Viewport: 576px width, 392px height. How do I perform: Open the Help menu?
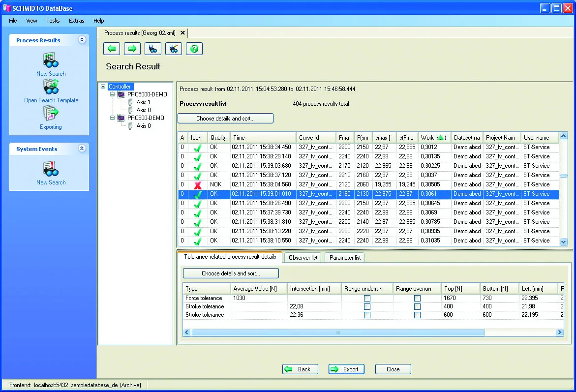(98, 21)
